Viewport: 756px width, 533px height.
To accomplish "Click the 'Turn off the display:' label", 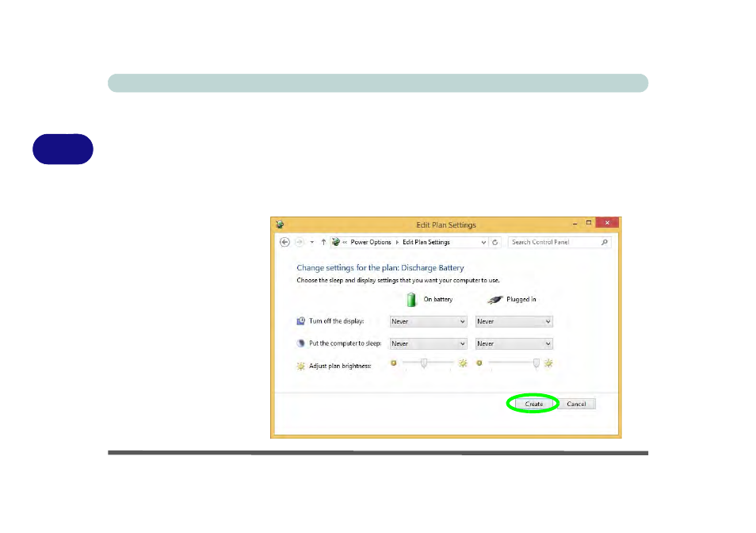I will tap(337, 321).
